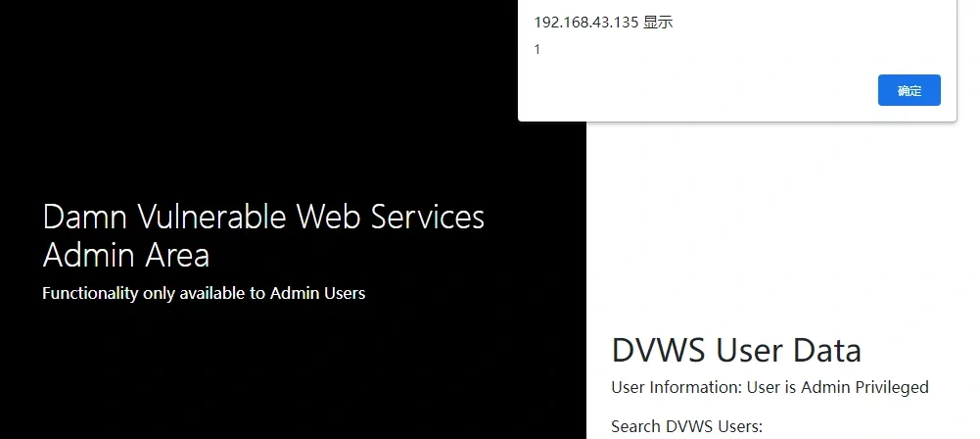The image size is (980, 439).
Task: Select 'User Information: User is Admin Privileged' text
Action: coord(770,387)
